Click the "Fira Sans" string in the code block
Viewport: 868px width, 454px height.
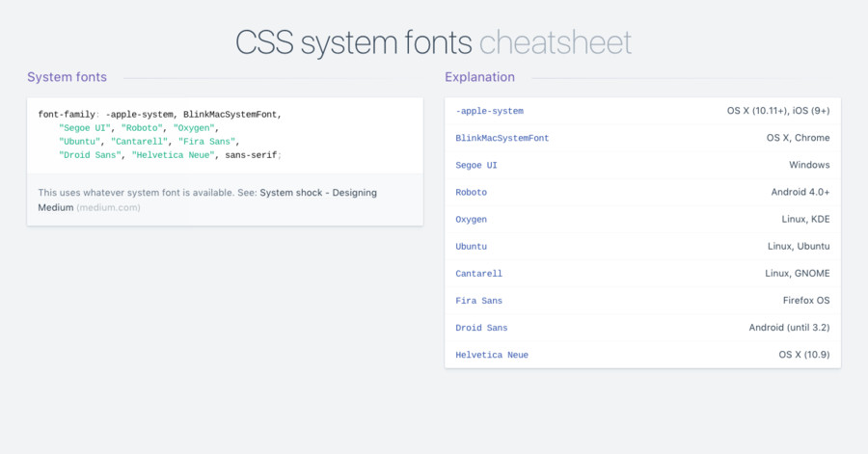(207, 142)
